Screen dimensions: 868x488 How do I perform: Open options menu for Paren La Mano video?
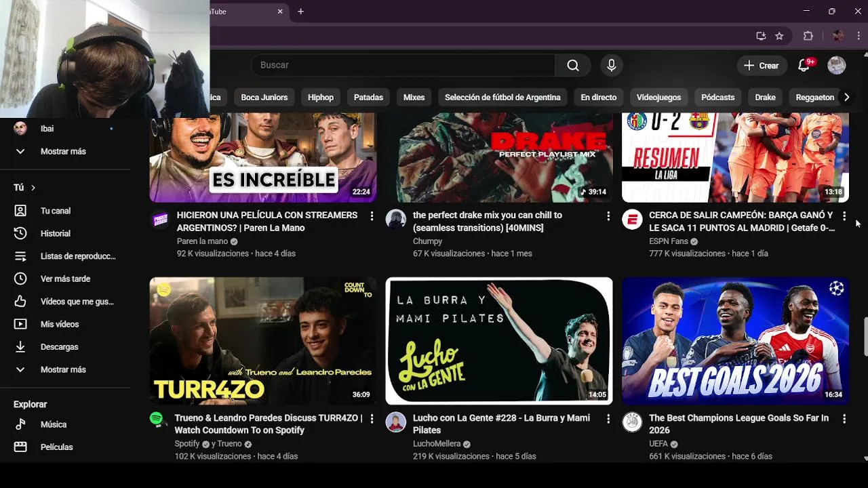coord(372,216)
